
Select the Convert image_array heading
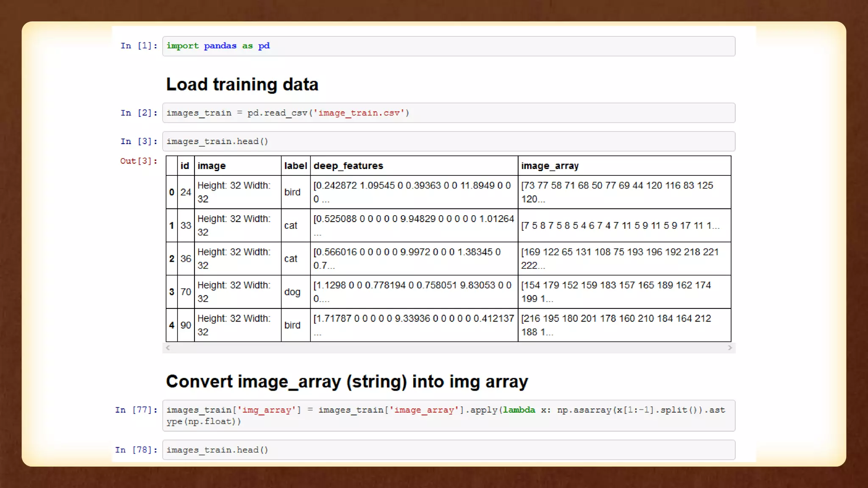pyautogui.click(x=347, y=382)
